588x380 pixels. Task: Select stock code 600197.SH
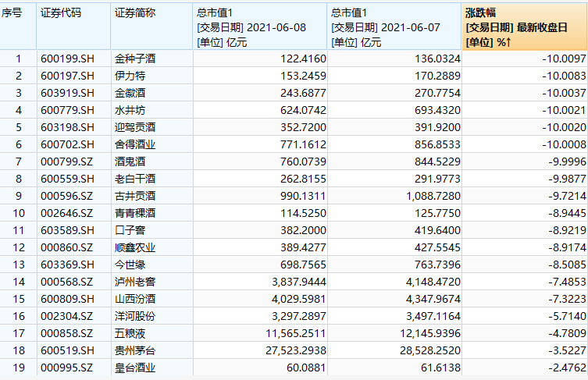click(67, 76)
